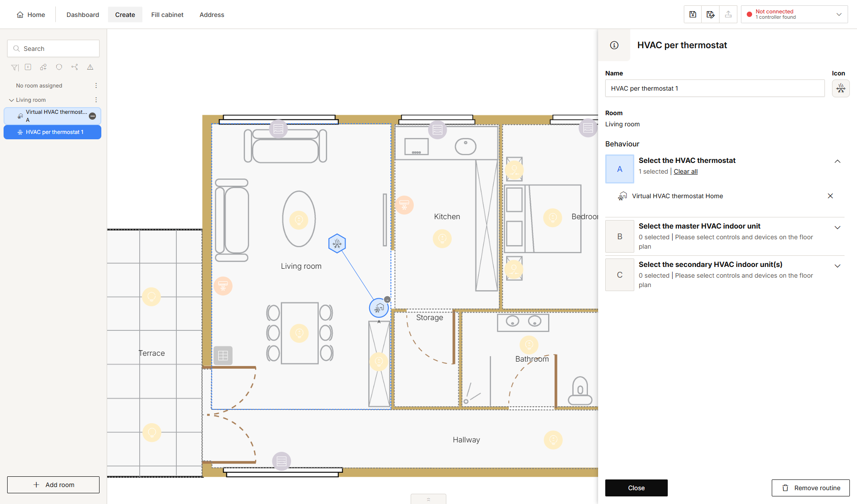Click the info icon beside HVAC per thermostat
The height and width of the screenshot is (504, 857).
614,45
